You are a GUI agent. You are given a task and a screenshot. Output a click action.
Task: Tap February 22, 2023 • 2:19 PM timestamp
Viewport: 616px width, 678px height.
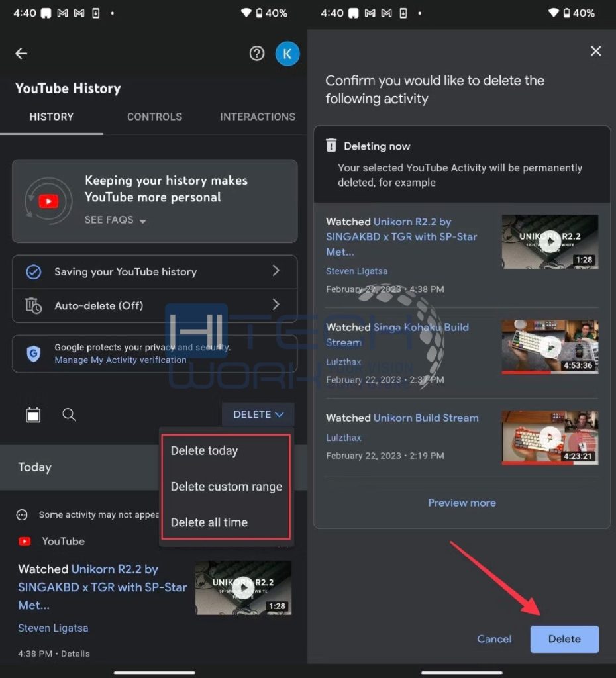coord(385,456)
